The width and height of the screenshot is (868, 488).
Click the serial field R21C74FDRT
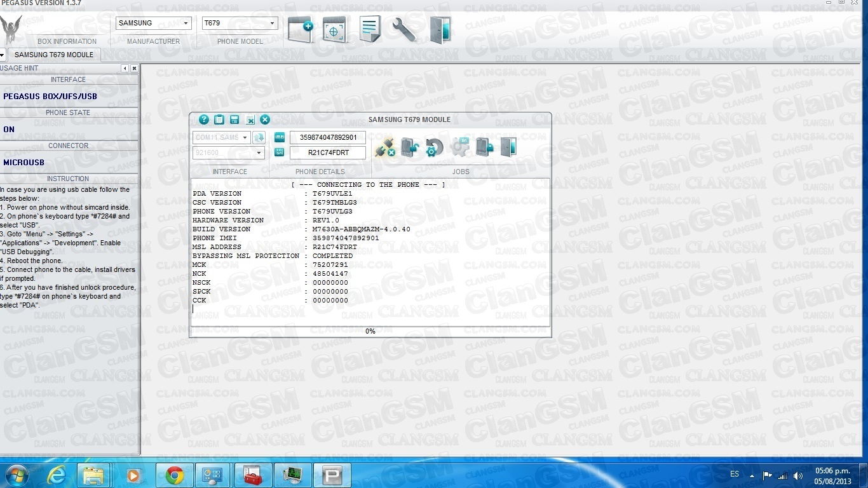328,152
